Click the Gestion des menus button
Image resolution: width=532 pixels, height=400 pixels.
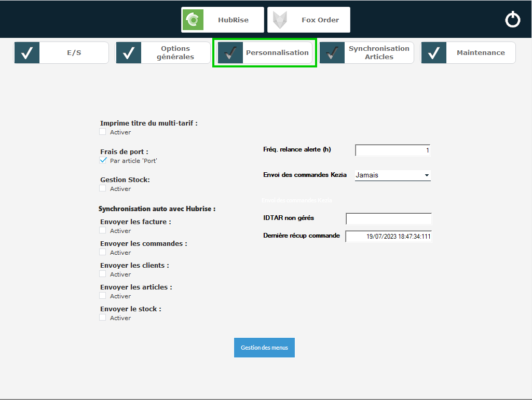pos(264,348)
